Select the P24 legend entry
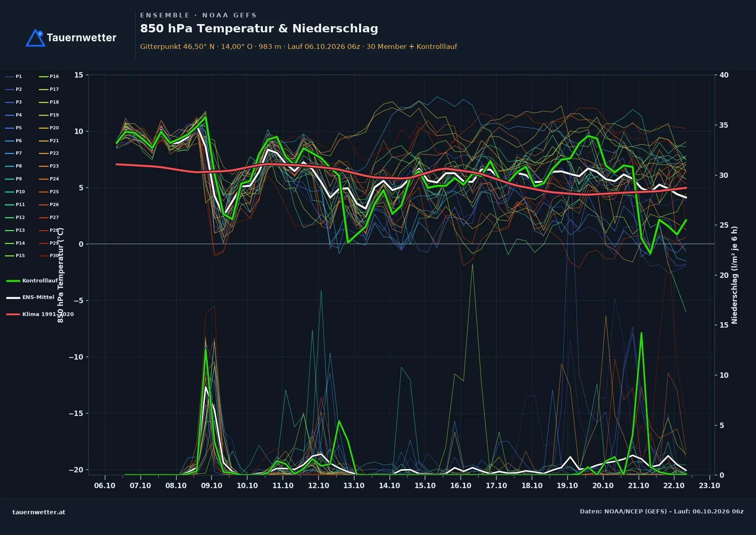 49,179
